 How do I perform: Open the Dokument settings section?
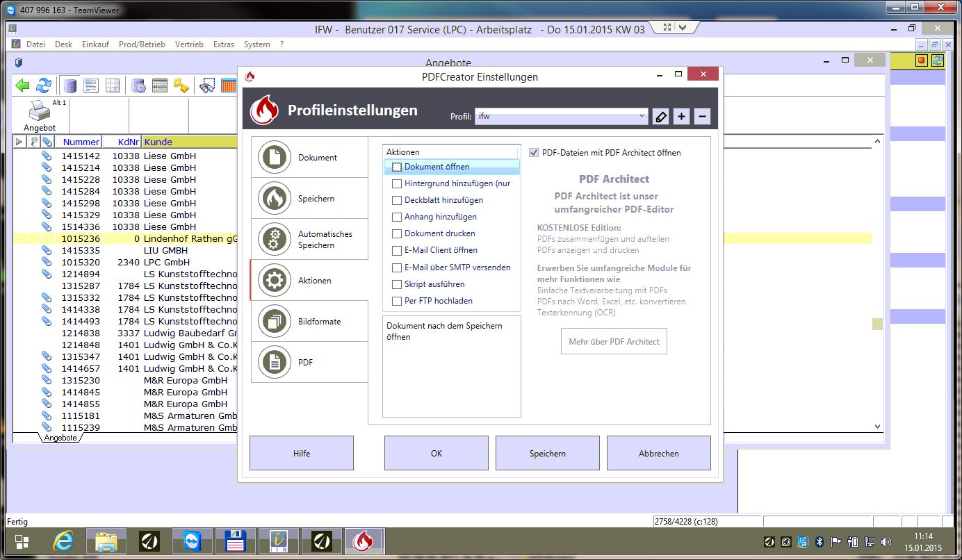tap(309, 158)
